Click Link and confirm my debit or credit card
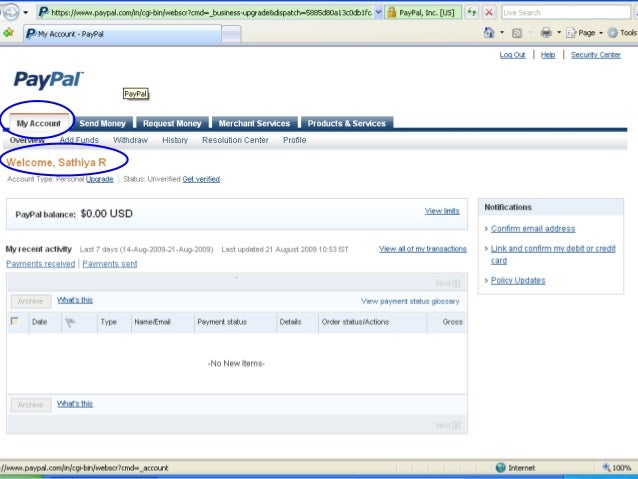Screen dimensions: 638x479 (x=553, y=254)
